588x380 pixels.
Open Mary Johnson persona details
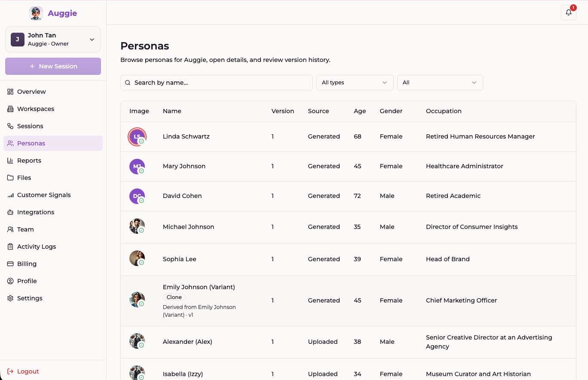184,166
